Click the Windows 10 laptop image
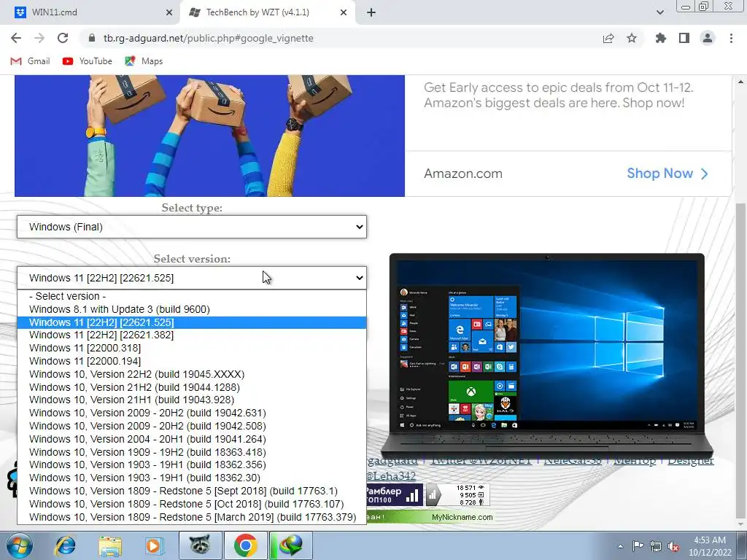747x560 pixels. (547, 355)
